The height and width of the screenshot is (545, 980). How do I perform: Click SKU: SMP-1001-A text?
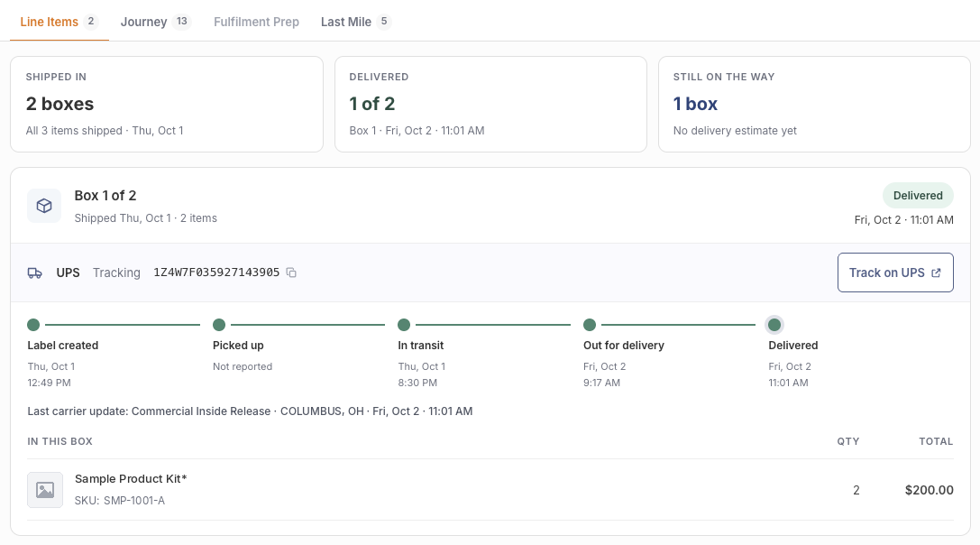tap(119, 501)
